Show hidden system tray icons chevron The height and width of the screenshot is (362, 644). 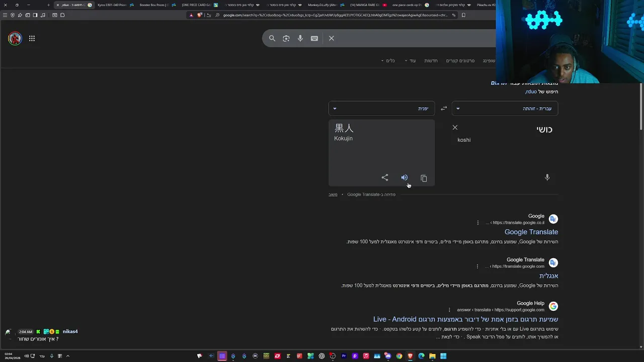[x=67, y=356]
